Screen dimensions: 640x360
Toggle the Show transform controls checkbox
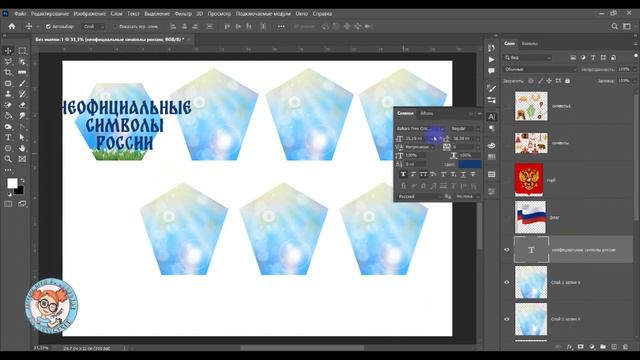[115, 27]
